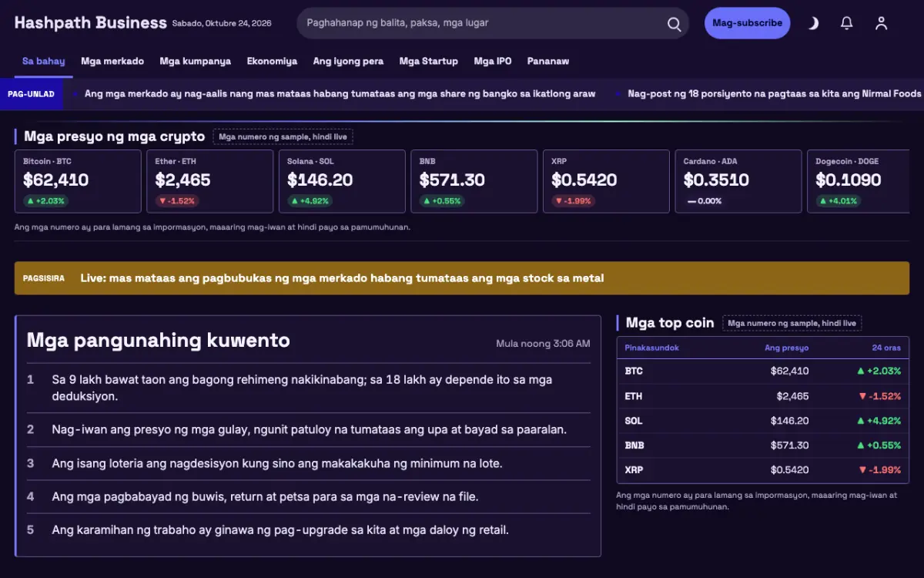Viewport: 924px width, 578px height.
Task: Select the BNB row in top coins
Action: pyautogui.click(x=763, y=445)
